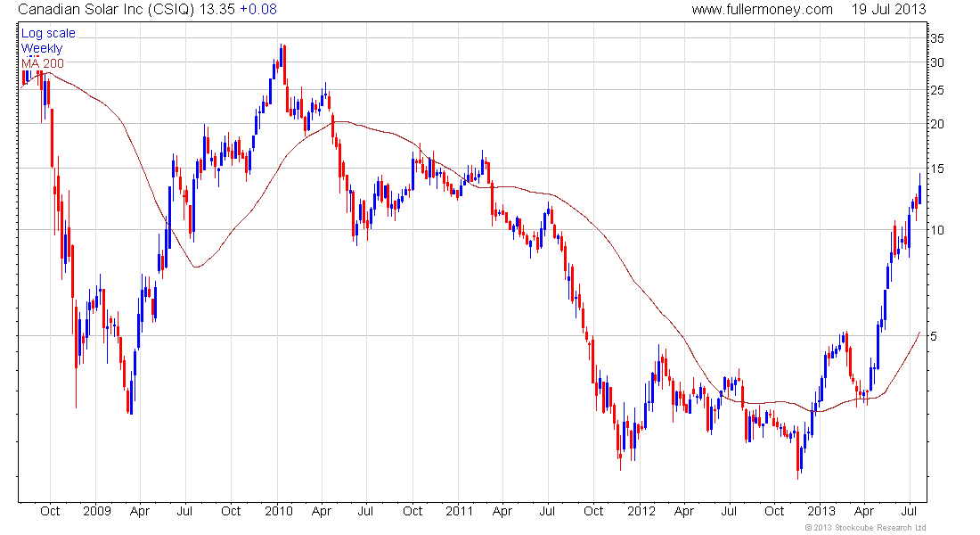This screenshot has height=535, width=980.
Task: Click the 2011 year label on time axis
Action: tap(460, 511)
